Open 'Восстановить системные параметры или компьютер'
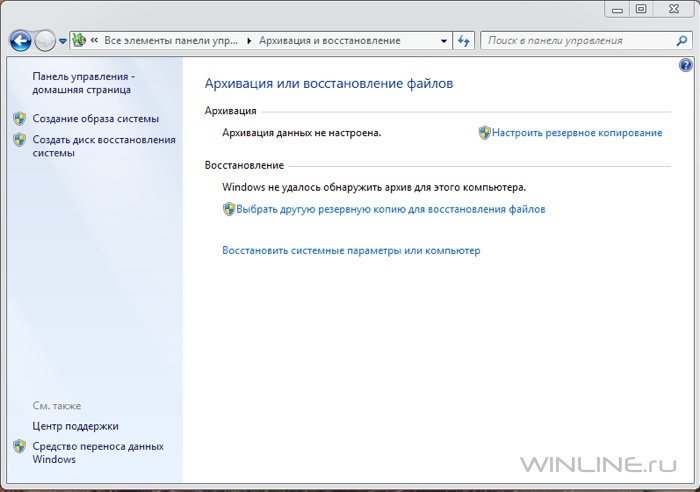This screenshot has width=700, height=492. coord(351,250)
